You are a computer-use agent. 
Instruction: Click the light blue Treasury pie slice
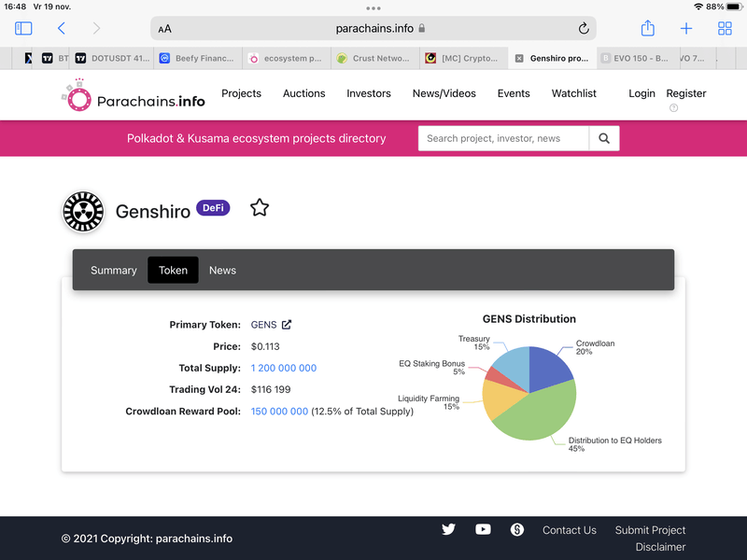[515, 364]
